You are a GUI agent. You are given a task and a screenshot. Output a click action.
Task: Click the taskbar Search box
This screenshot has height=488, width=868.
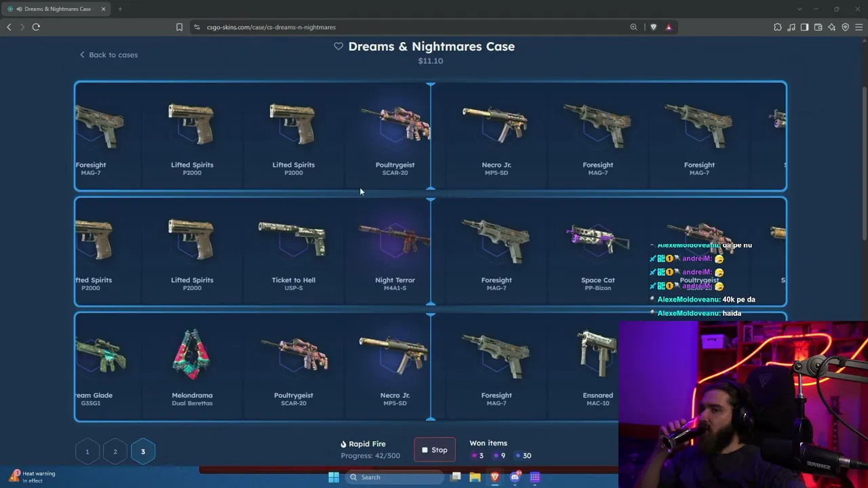(x=395, y=477)
